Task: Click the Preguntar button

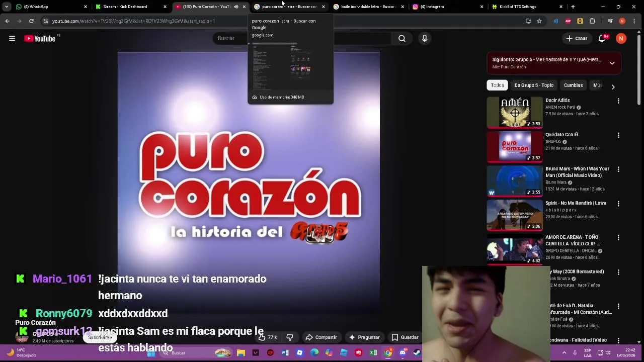Action: [x=364, y=337]
